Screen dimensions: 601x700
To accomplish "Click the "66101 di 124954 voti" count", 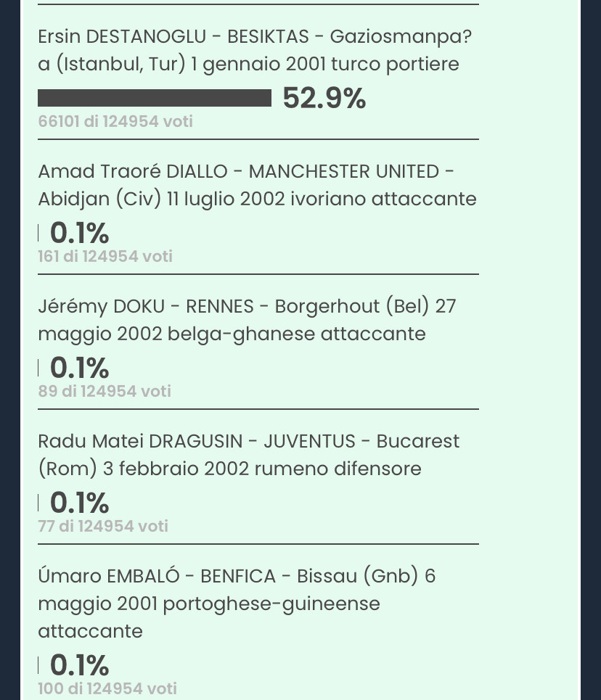I will click(115, 121).
